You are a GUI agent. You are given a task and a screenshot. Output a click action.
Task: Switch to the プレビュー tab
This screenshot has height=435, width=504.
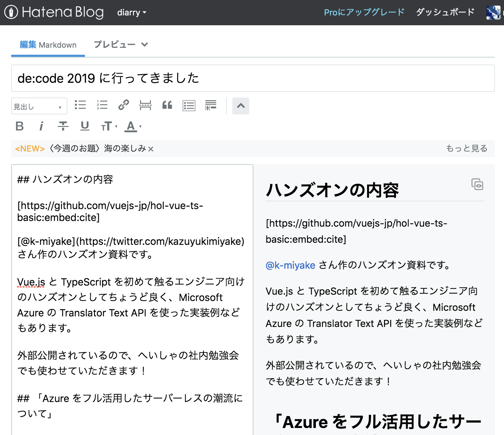coord(114,45)
